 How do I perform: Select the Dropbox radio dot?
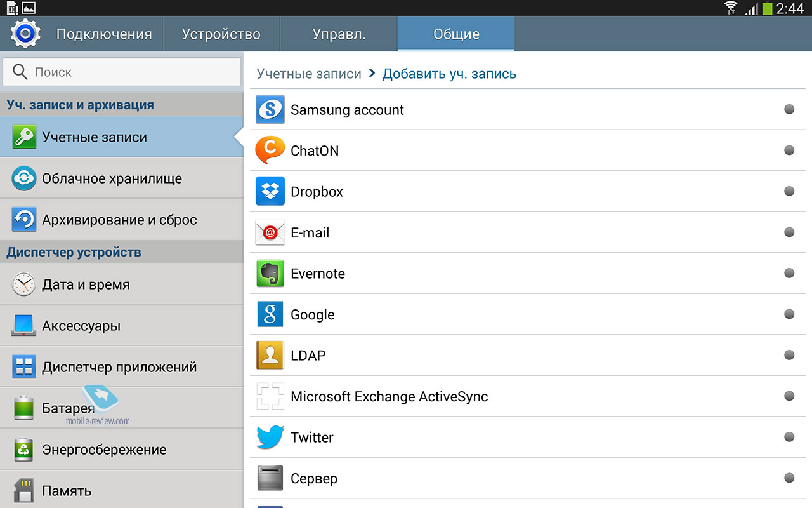(x=789, y=191)
